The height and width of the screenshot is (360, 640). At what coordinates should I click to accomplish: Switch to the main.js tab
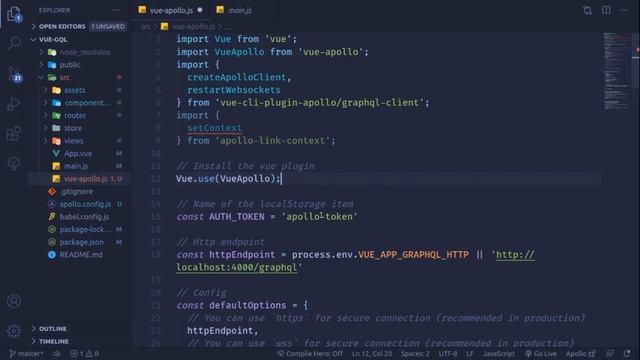pos(234,10)
